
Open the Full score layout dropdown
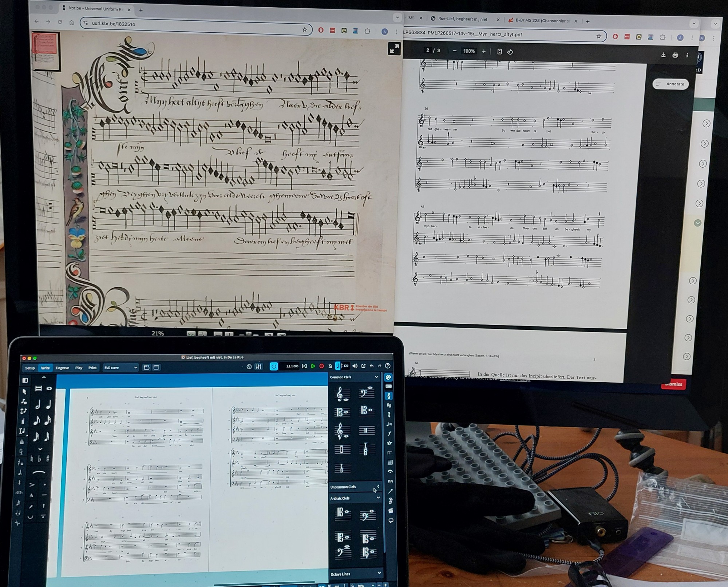pyautogui.click(x=121, y=368)
